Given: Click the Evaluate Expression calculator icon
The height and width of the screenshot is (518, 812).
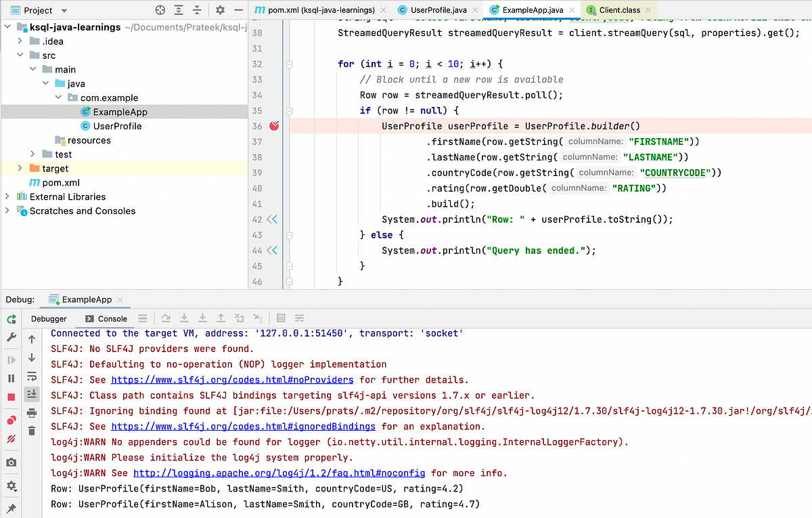Looking at the screenshot, I should (x=281, y=318).
